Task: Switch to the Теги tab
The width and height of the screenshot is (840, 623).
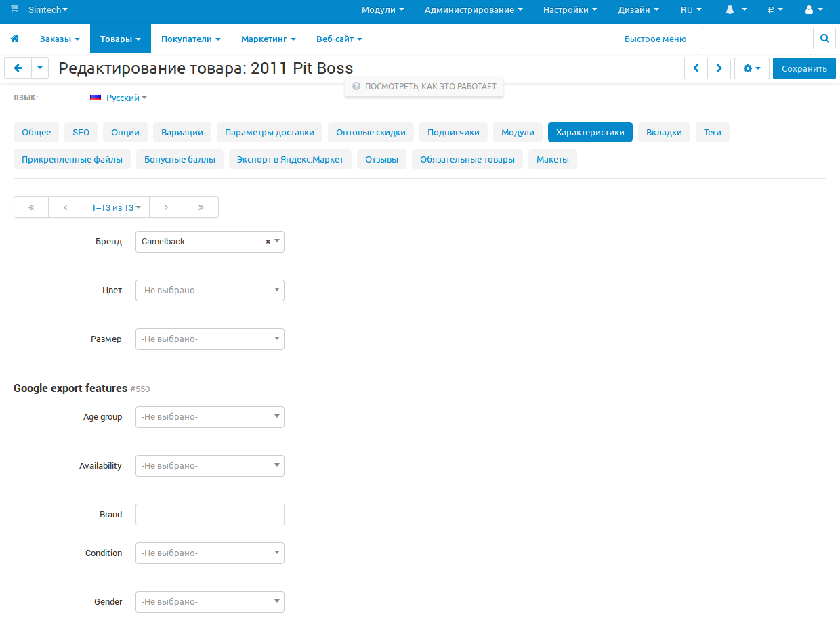Action: tap(713, 132)
